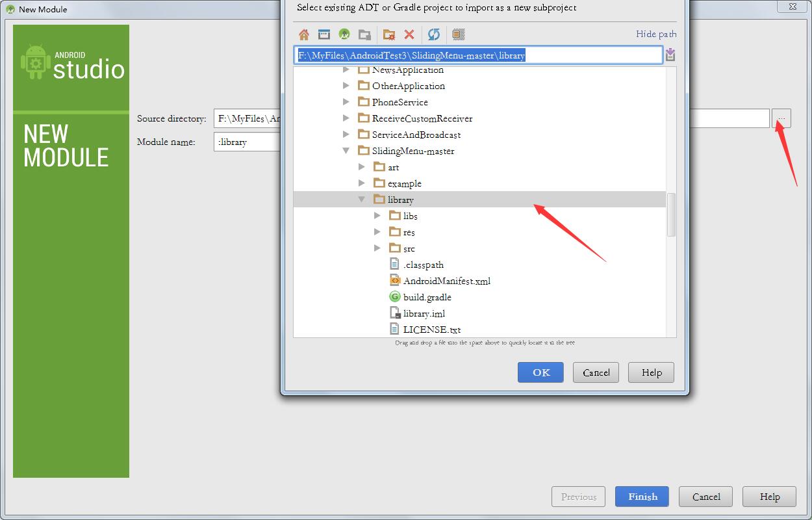The height and width of the screenshot is (520, 812).
Task: Collapse the SlidingMenu-master folder
Action: tap(346, 151)
